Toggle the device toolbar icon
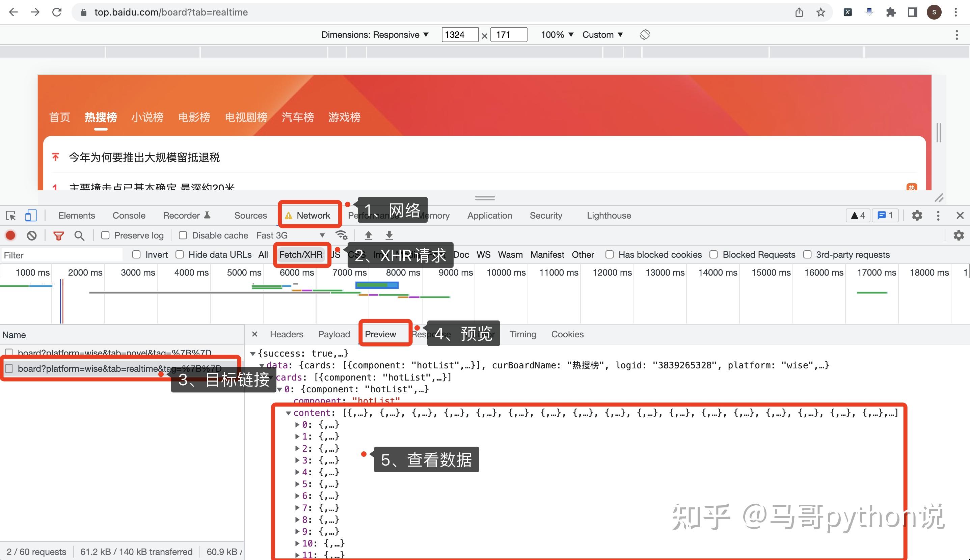 click(x=31, y=215)
